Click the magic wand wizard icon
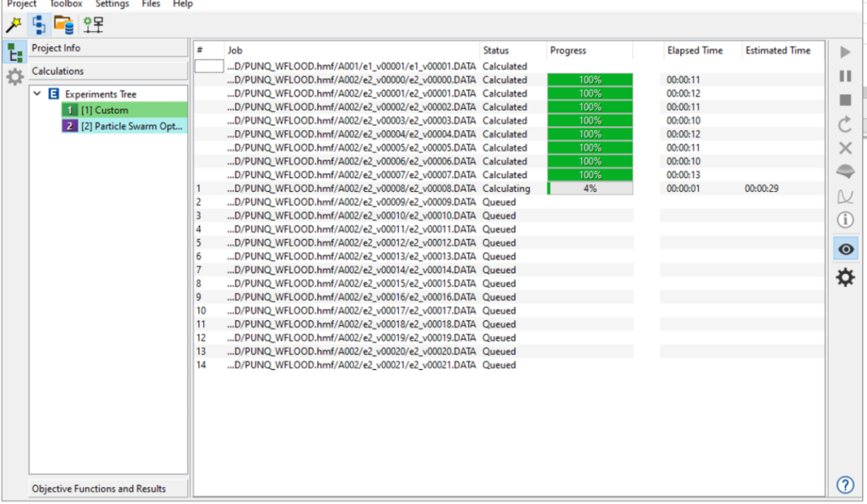 point(14,25)
